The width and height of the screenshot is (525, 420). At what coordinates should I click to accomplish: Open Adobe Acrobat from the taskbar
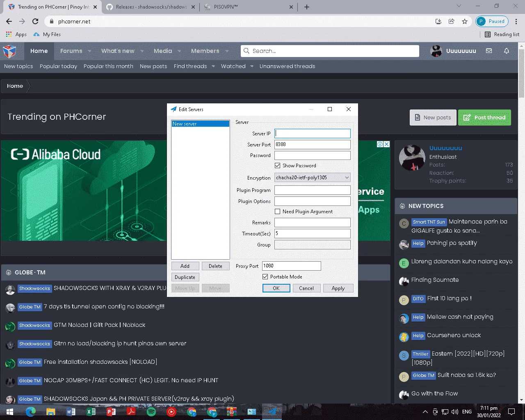point(131,411)
